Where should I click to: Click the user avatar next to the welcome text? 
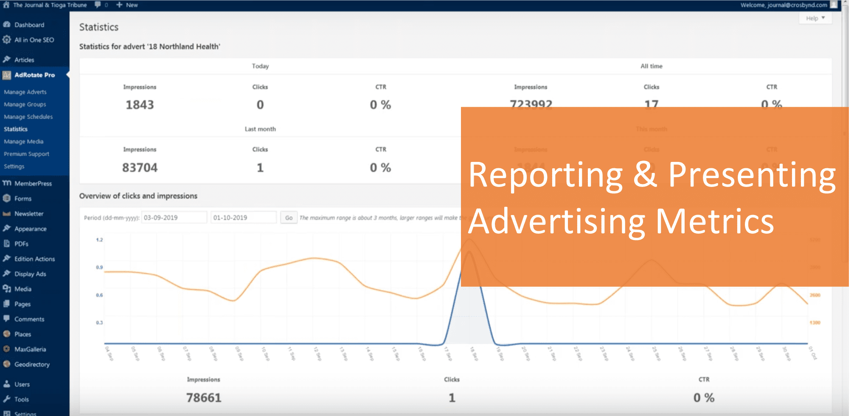[x=834, y=5]
